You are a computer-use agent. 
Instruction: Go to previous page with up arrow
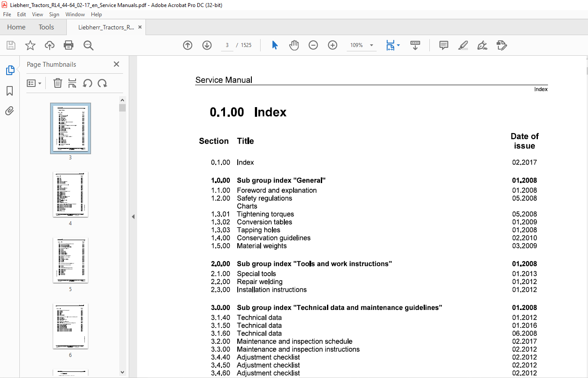(x=188, y=45)
